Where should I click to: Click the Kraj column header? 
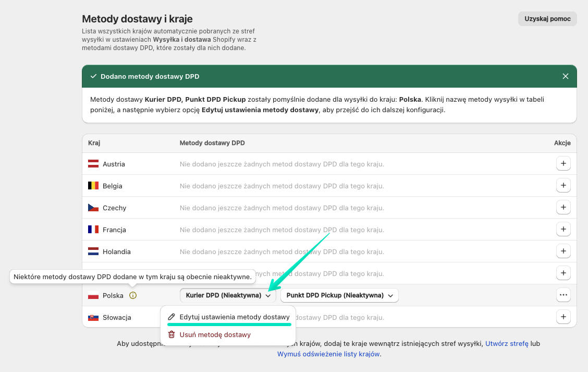(94, 143)
